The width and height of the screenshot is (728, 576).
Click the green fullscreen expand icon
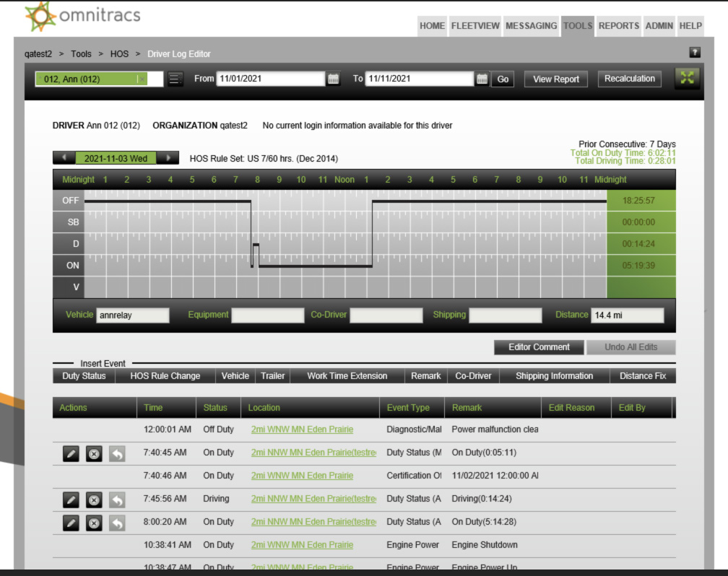(x=687, y=79)
